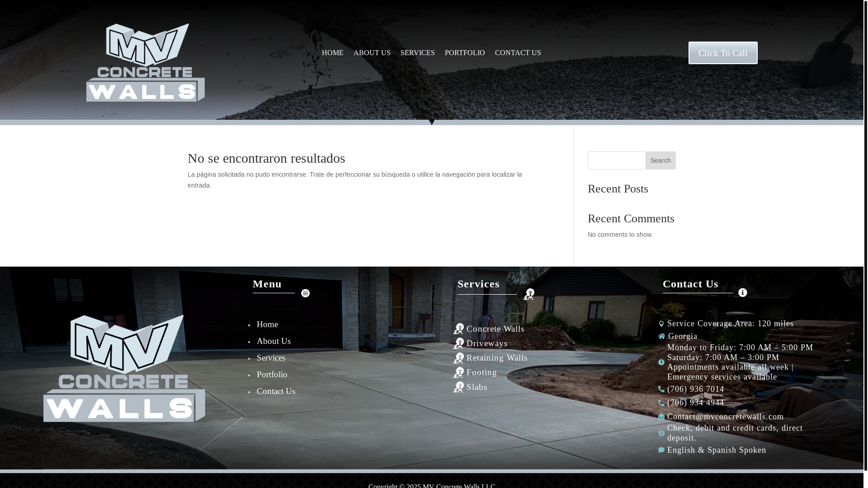Click the 'Service Coverage Area: 120 miles' text
Image resolution: width=868 pixels, height=488 pixels.
tap(731, 324)
